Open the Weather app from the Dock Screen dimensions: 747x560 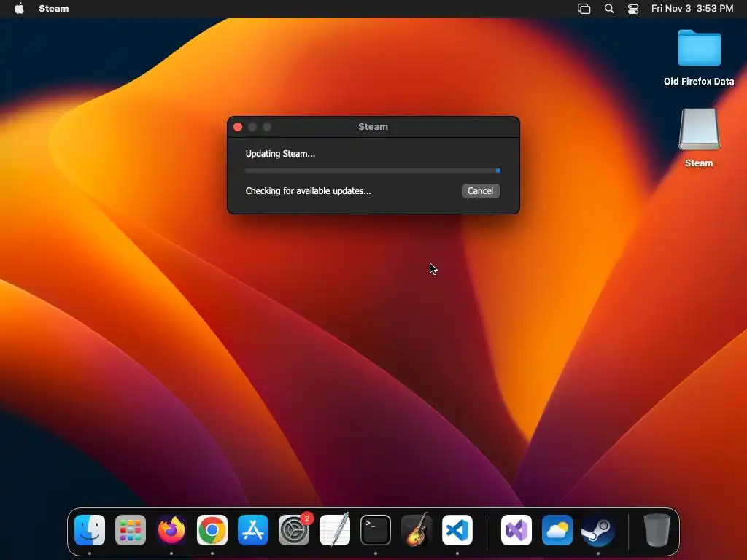click(x=557, y=530)
